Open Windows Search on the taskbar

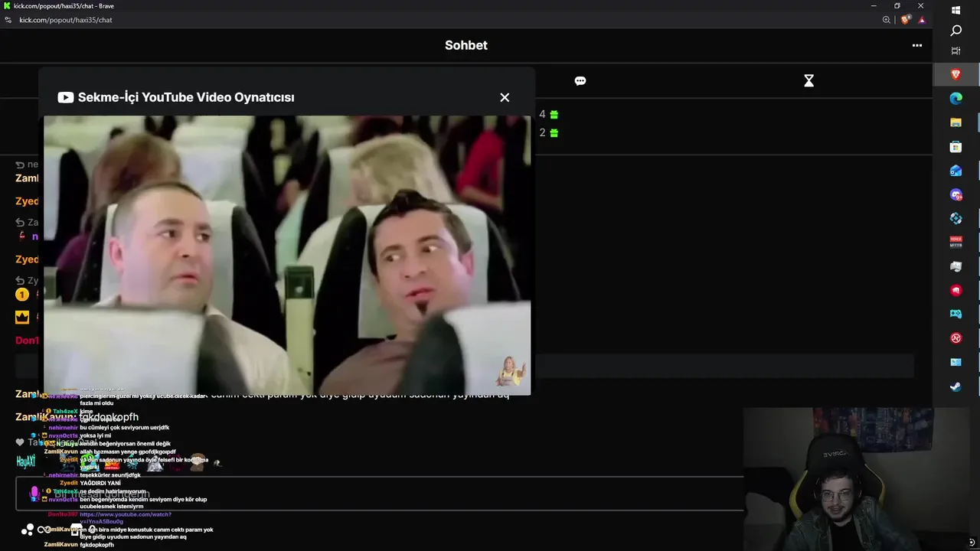pyautogui.click(x=955, y=31)
